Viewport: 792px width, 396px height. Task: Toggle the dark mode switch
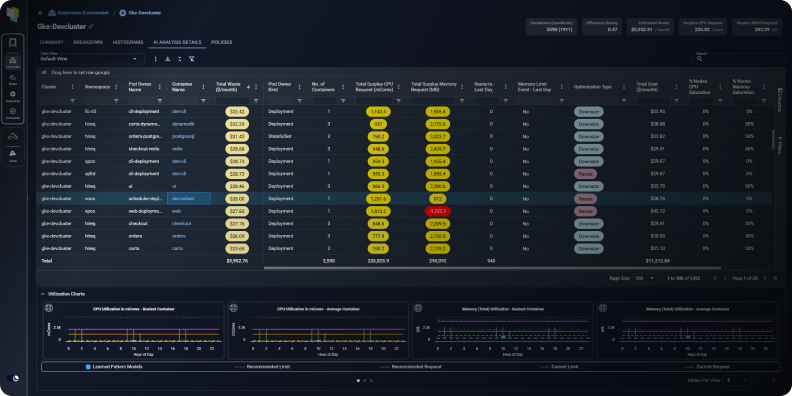(x=13, y=378)
